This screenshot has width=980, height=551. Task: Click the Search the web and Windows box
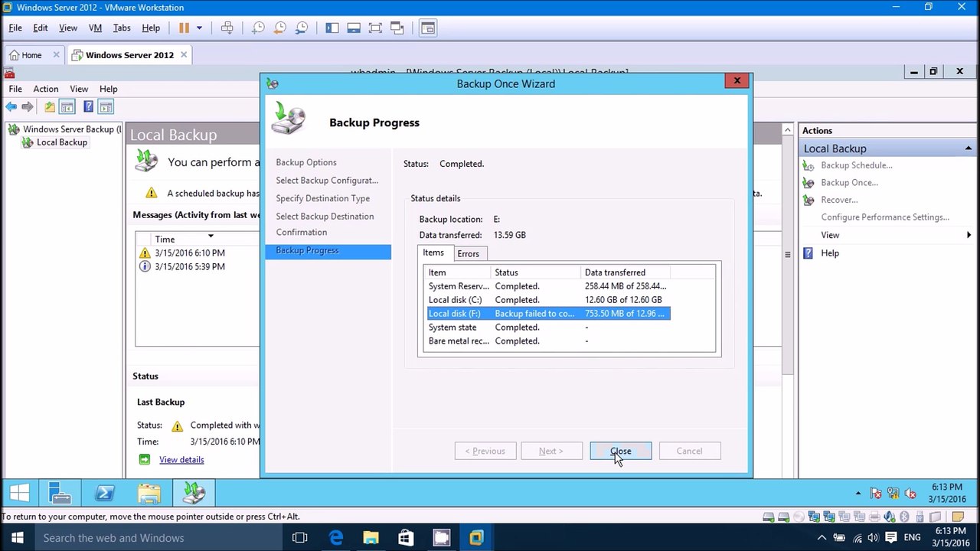(159, 538)
